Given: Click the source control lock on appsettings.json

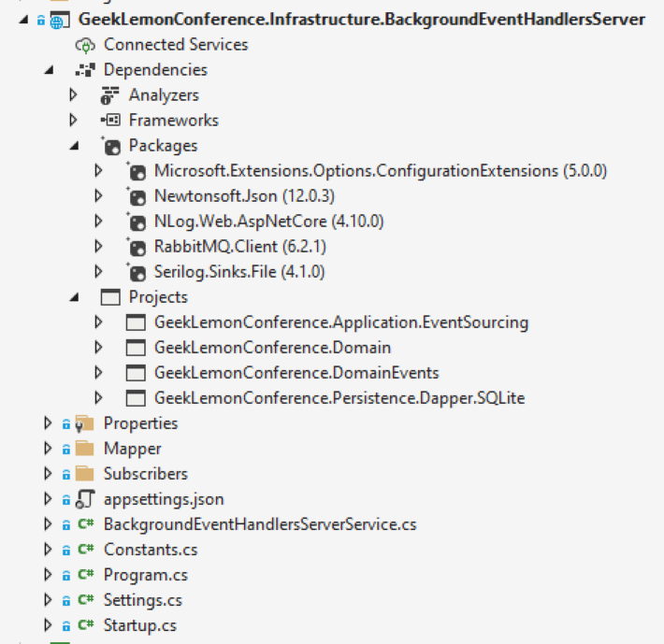Looking at the screenshot, I should [66, 500].
